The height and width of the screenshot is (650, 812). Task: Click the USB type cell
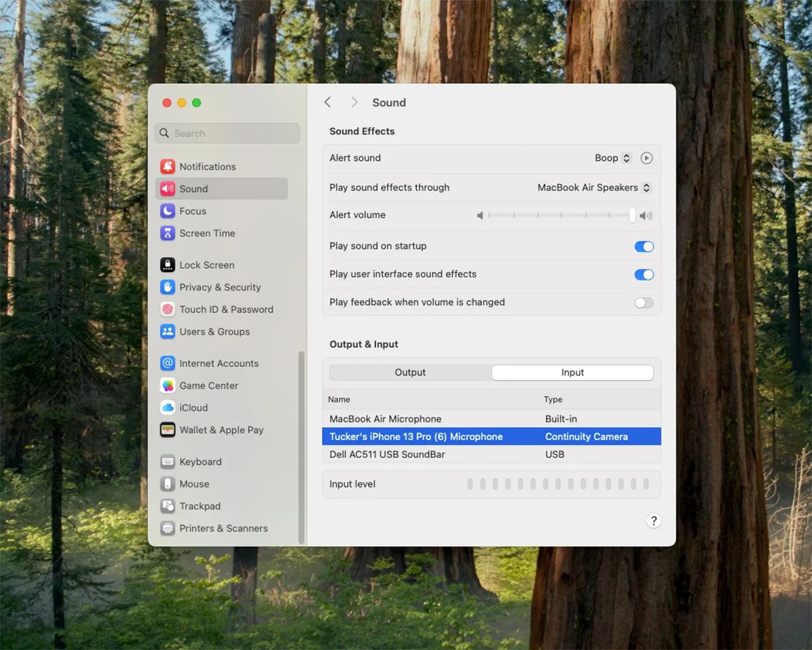pyautogui.click(x=555, y=454)
